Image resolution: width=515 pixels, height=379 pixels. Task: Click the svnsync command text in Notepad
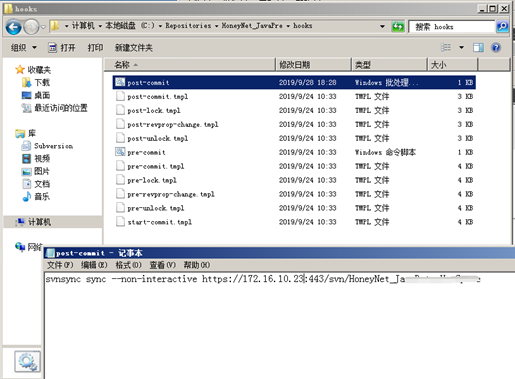pos(263,279)
